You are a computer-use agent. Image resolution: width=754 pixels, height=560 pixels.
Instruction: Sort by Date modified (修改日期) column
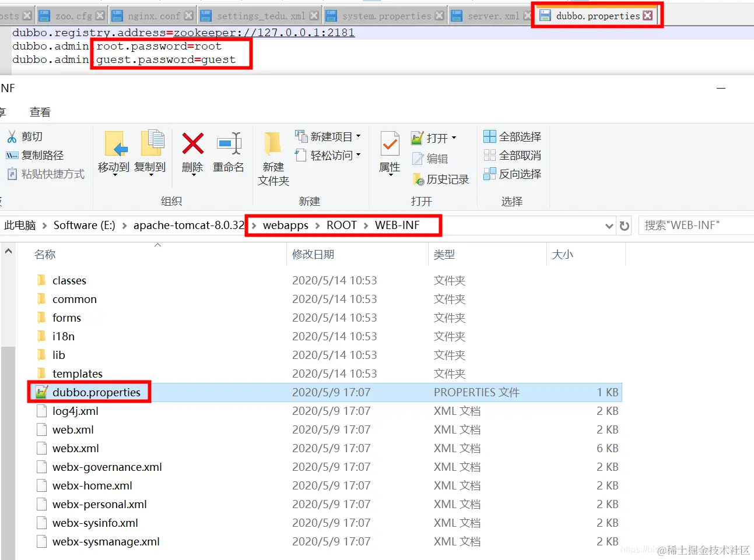tap(313, 255)
